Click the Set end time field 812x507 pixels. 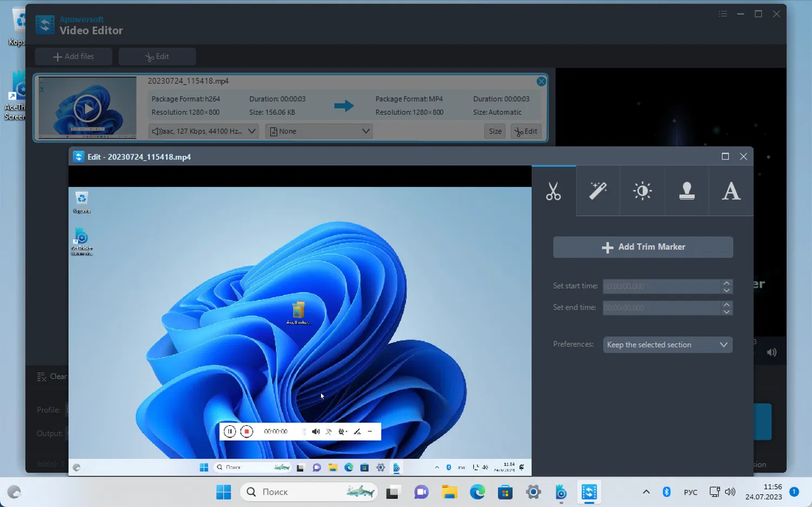coord(662,308)
